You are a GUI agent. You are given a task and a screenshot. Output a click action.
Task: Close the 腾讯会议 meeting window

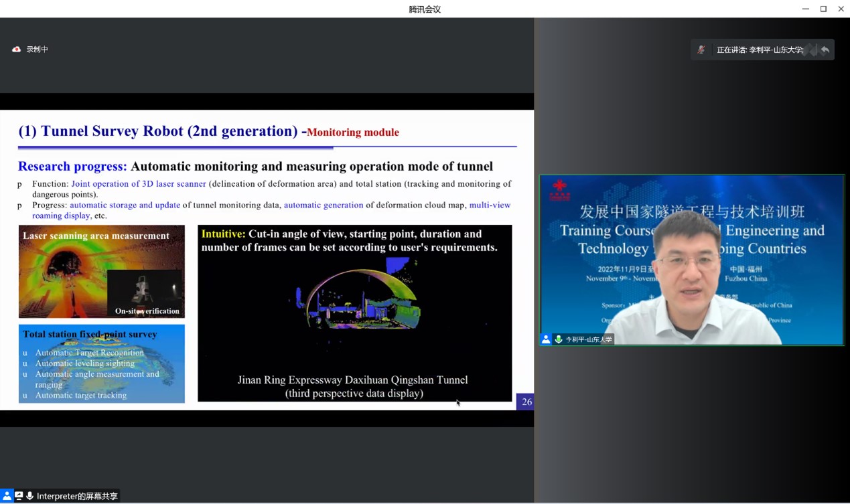pos(841,9)
